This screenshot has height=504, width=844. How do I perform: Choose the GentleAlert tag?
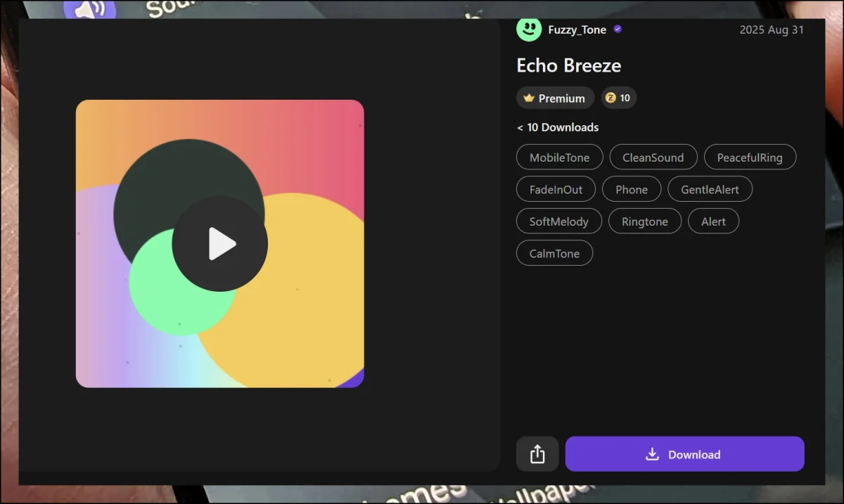coord(710,189)
